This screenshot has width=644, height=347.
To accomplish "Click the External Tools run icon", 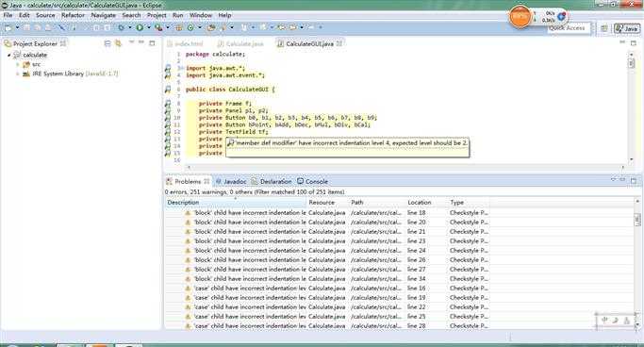I will (158, 27).
